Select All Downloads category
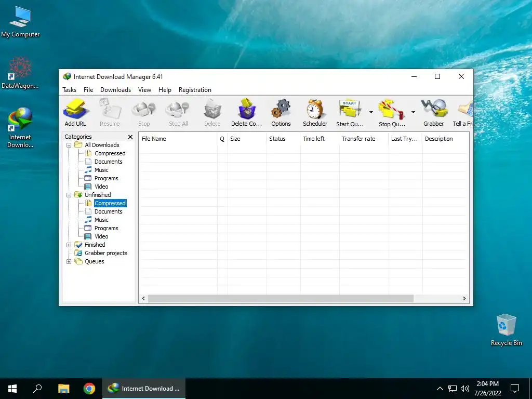The width and height of the screenshot is (532, 399). pyautogui.click(x=102, y=145)
